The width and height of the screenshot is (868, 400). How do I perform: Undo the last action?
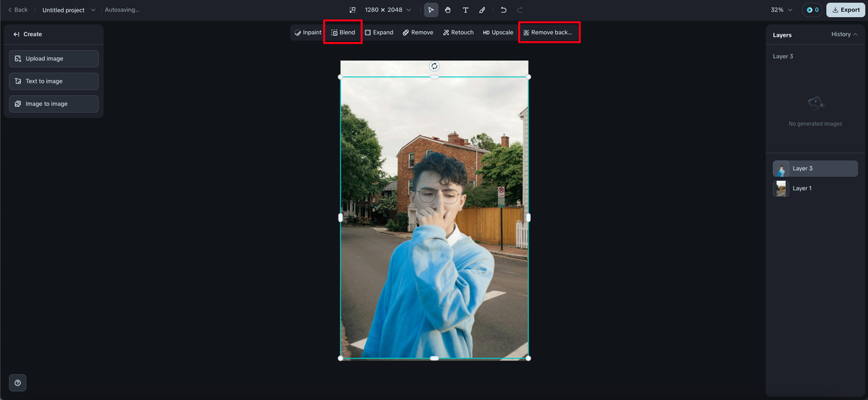click(x=503, y=10)
